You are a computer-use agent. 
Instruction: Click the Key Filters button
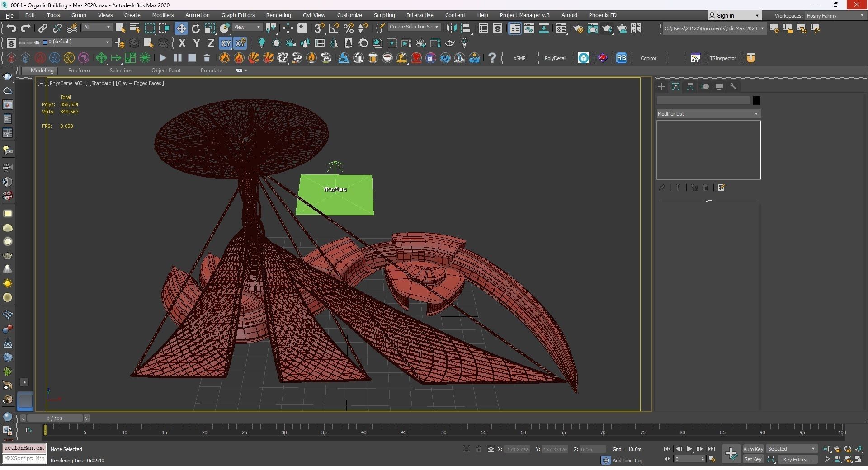coord(797,459)
